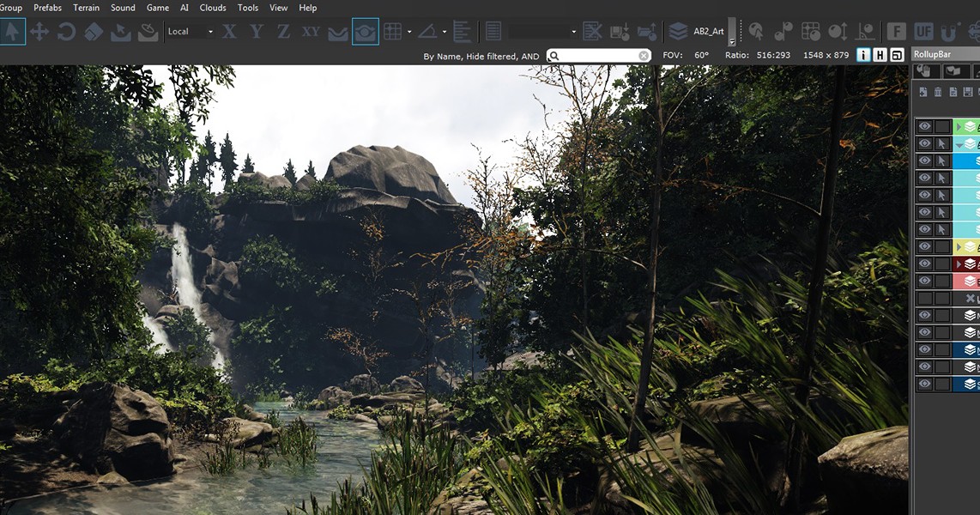Screen dimensions: 980x515
Task: Open the Sound menu
Action: [123, 8]
